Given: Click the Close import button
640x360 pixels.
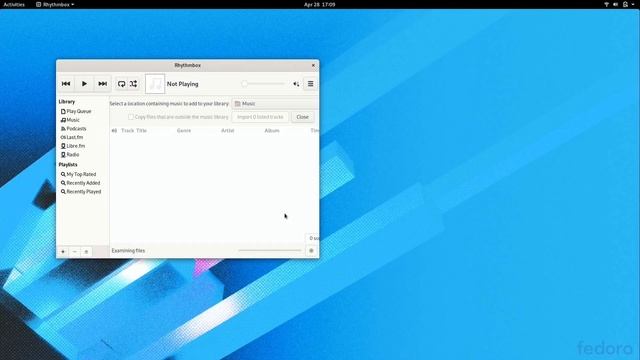Looking at the screenshot, I should coord(302,117).
